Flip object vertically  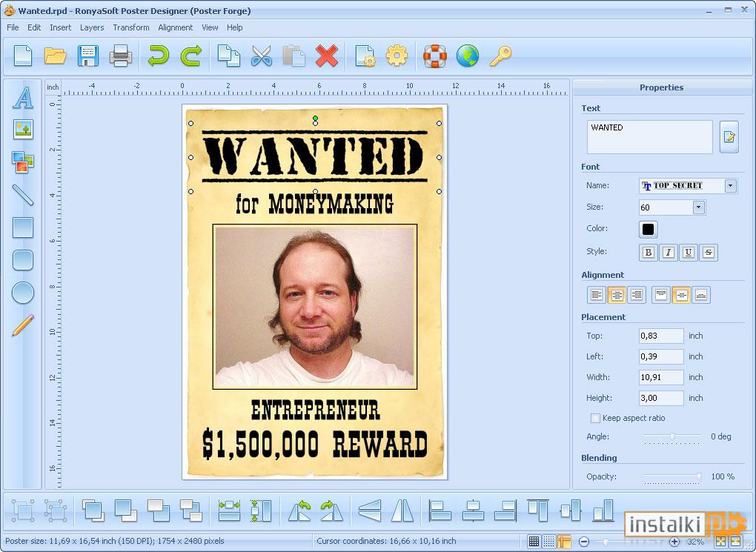(371, 510)
